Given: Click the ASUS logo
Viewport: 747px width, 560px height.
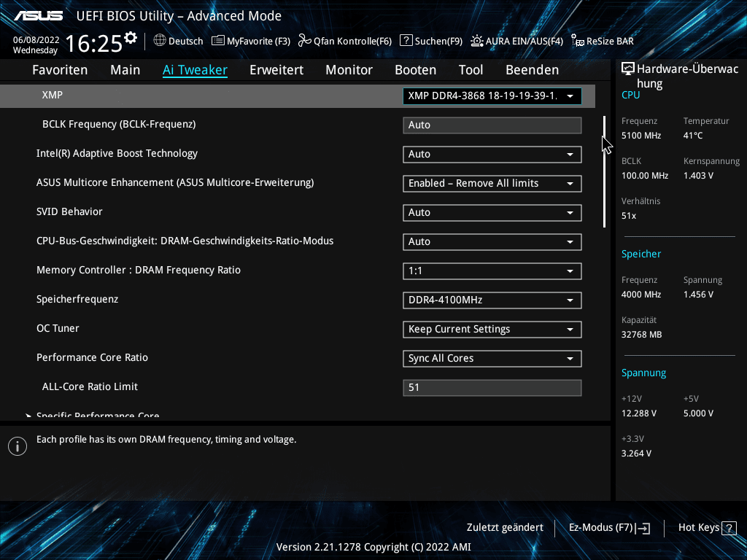Looking at the screenshot, I should pos(38,16).
